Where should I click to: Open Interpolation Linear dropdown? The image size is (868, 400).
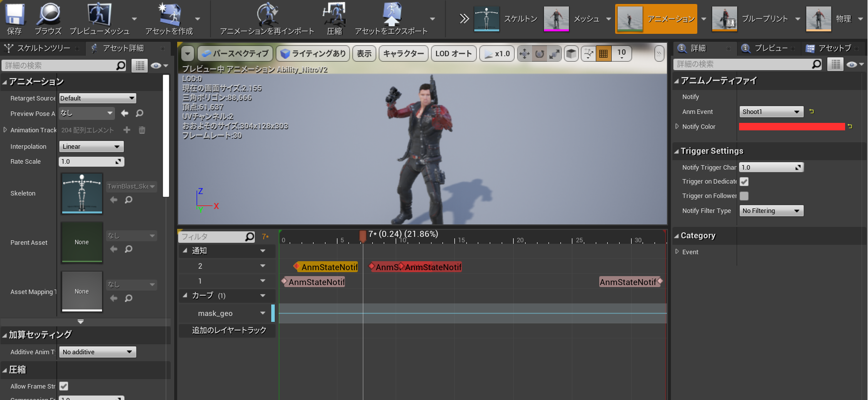[92, 146]
